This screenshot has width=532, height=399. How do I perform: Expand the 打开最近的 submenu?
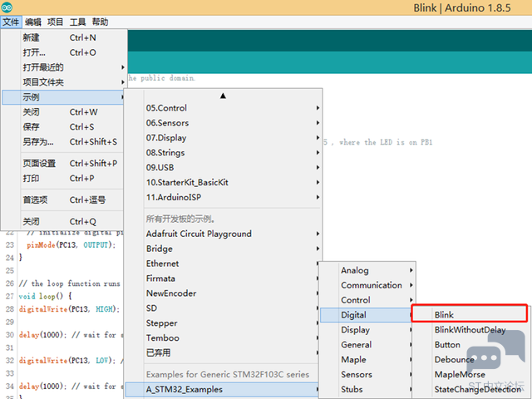tap(63, 67)
